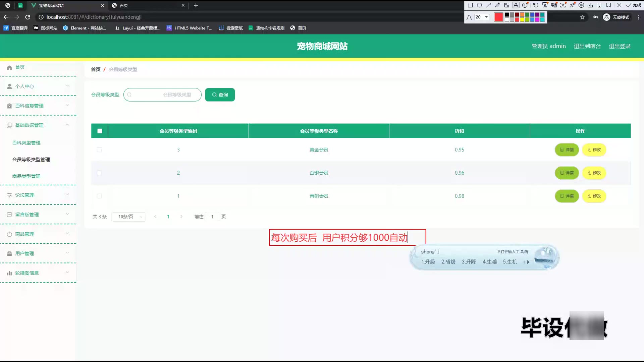Click the 修改 button for 黄金会员
This screenshot has height=362, width=644.
pyautogui.click(x=594, y=150)
